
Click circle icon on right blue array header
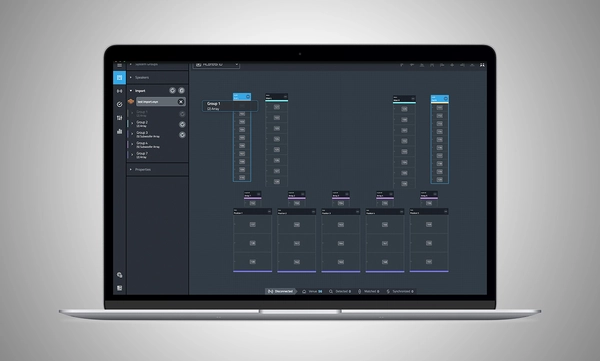coord(445,99)
